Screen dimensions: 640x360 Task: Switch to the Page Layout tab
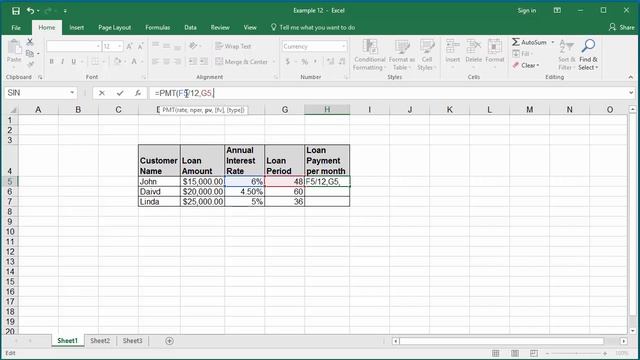[x=114, y=28]
